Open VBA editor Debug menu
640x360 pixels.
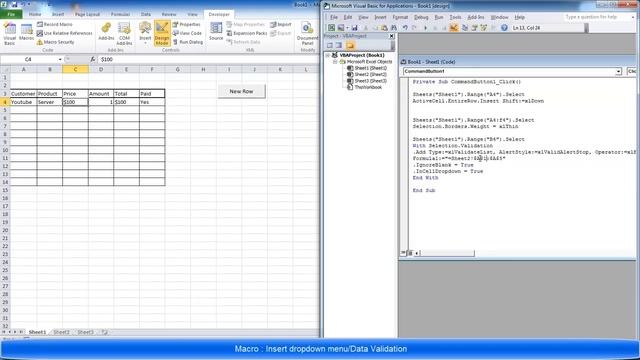click(421, 17)
